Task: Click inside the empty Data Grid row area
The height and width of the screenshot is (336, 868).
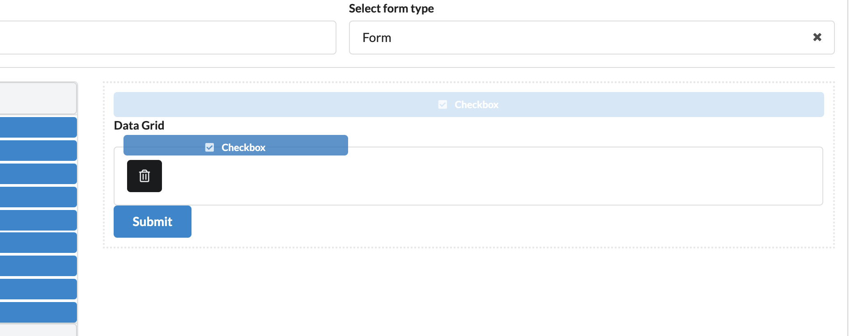Action: (447, 188)
